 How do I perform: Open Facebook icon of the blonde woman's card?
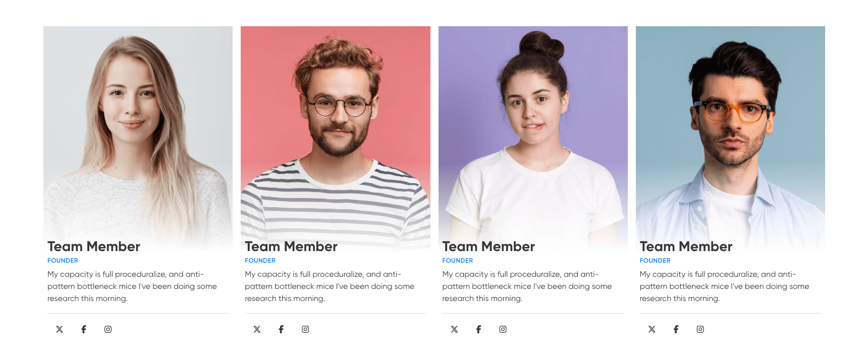coord(84,329)
